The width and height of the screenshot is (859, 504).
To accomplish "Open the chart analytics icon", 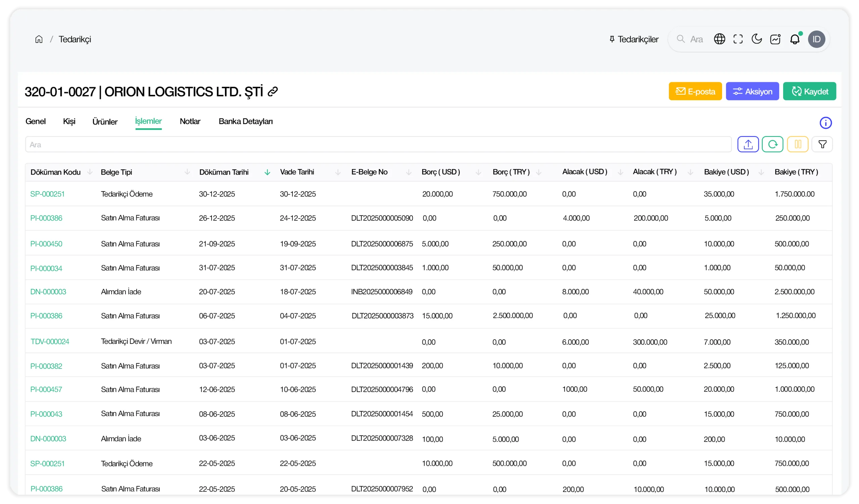I will [x=775, y=39].
